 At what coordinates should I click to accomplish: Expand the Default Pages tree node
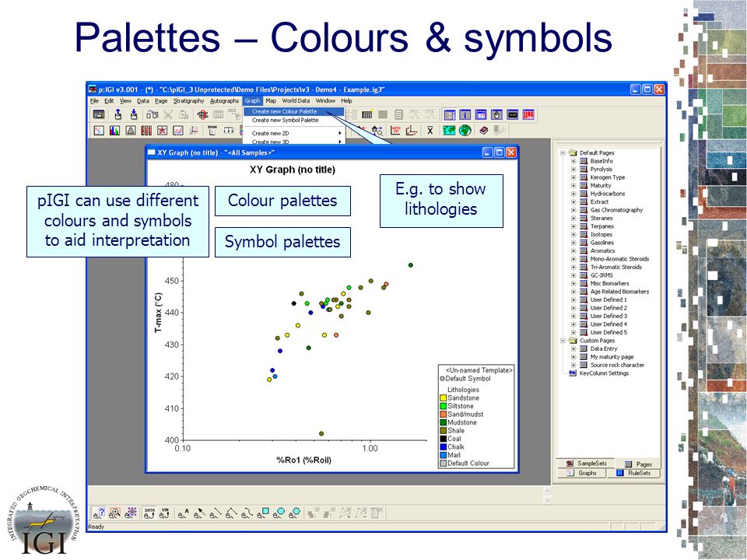tap(563, 153)
